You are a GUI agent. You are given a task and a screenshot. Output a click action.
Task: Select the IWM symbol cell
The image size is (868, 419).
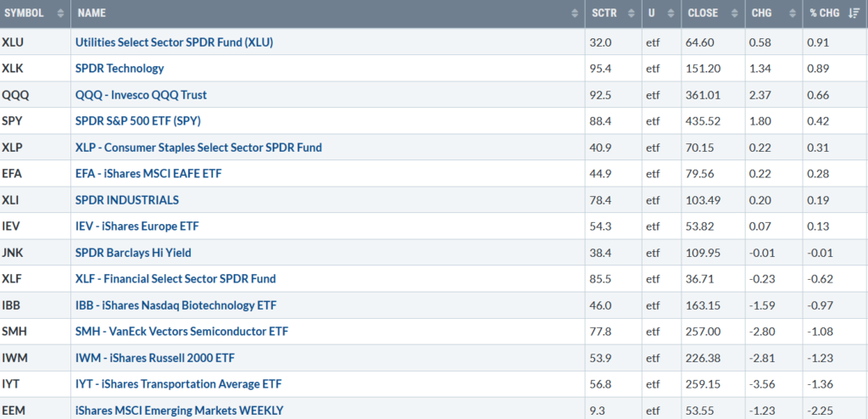[36, 358]
